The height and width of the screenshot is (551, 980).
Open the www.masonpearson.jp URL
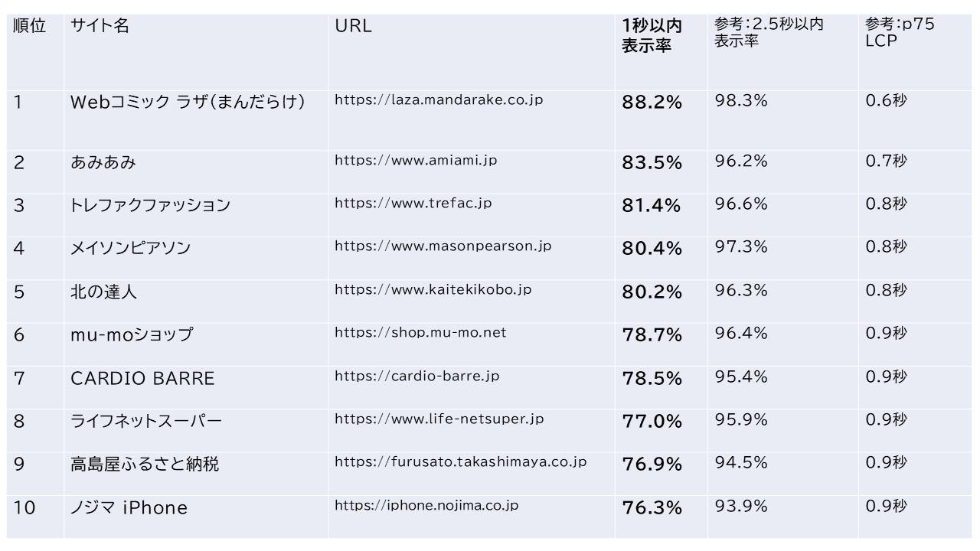(443, 246)
